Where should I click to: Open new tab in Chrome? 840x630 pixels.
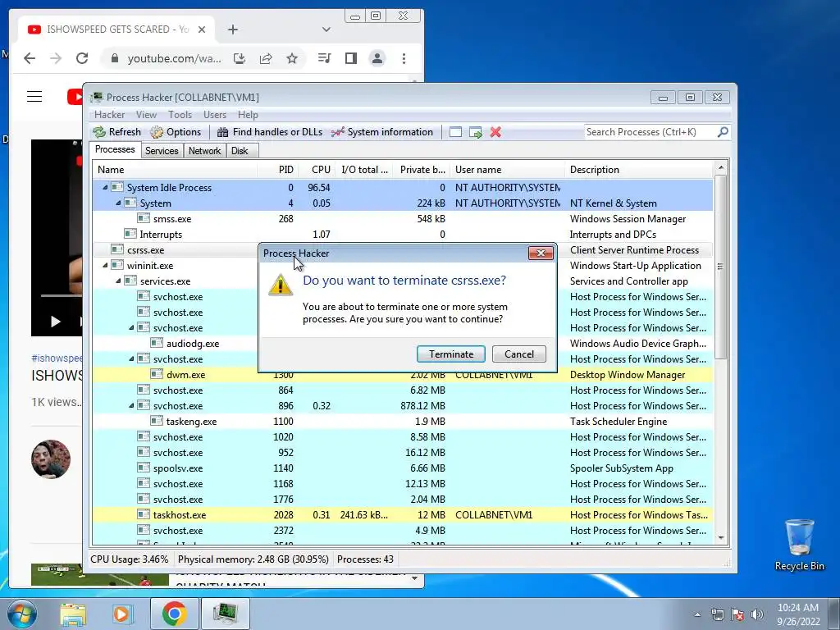click(x=232, y=30)
